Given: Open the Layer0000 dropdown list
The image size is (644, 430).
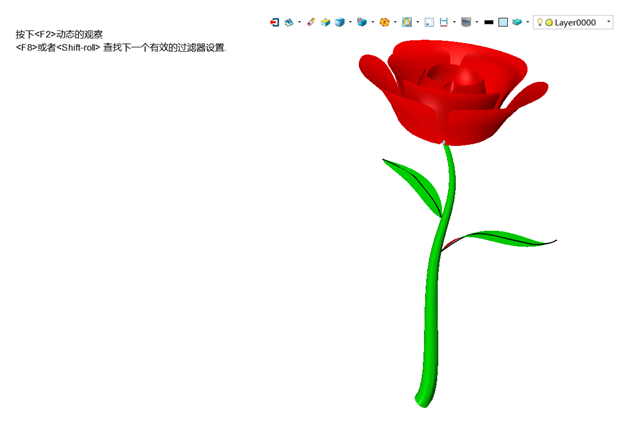Looking at the screenshot, I should (609, 21).
